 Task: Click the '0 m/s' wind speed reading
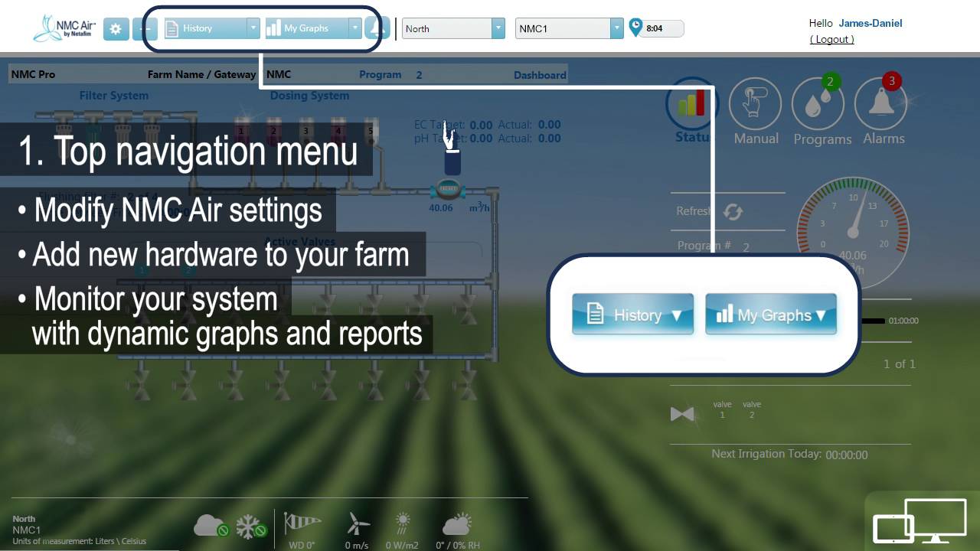point(358,545)
